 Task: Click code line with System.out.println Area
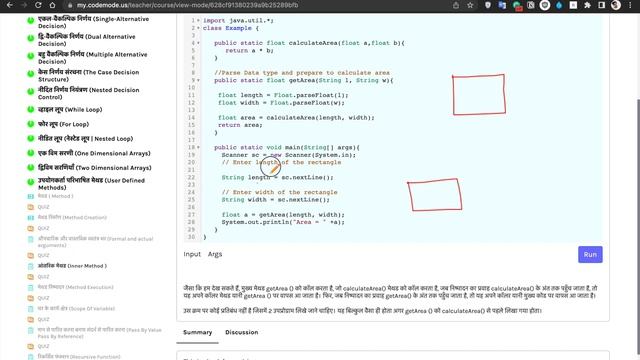[283, 222]
